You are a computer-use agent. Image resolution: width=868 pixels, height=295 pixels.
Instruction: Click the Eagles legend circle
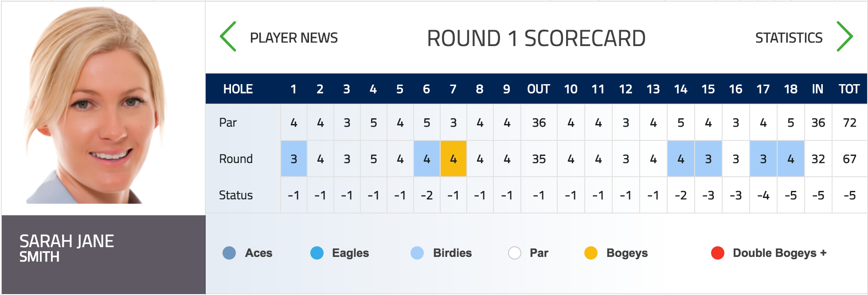click(x=317, y=253)
